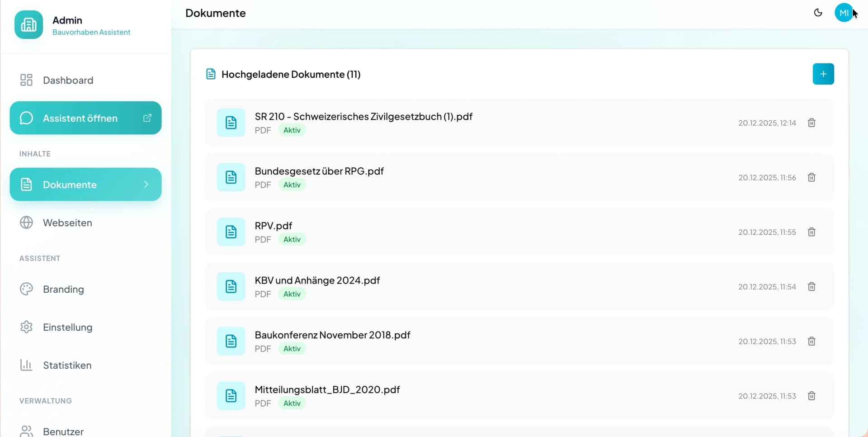Click the Statistiken bar chart icon

pyautogui.click(x=26, y=365)
